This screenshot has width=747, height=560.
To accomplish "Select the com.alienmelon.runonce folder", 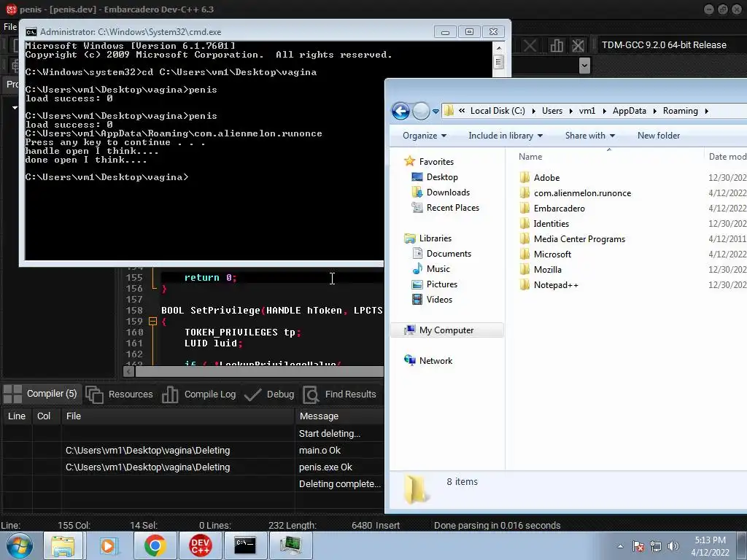I will pyautogui.click(x=582, y=192).
